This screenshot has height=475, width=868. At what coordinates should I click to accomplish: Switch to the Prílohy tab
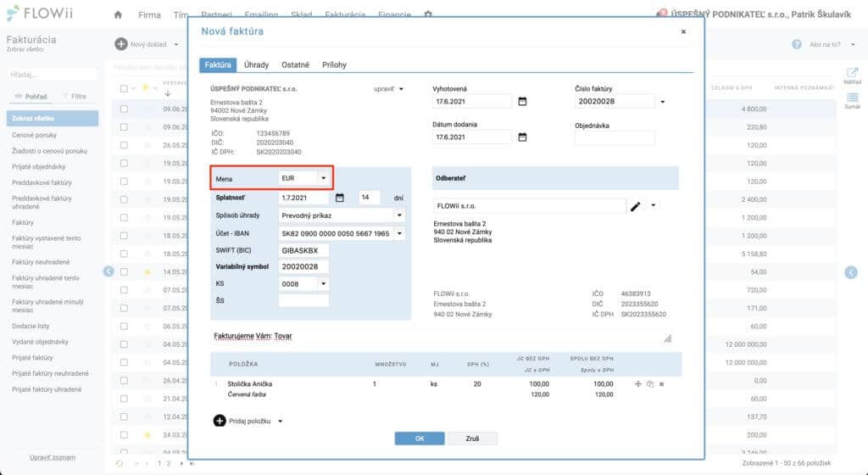click(x=334, y=64)
